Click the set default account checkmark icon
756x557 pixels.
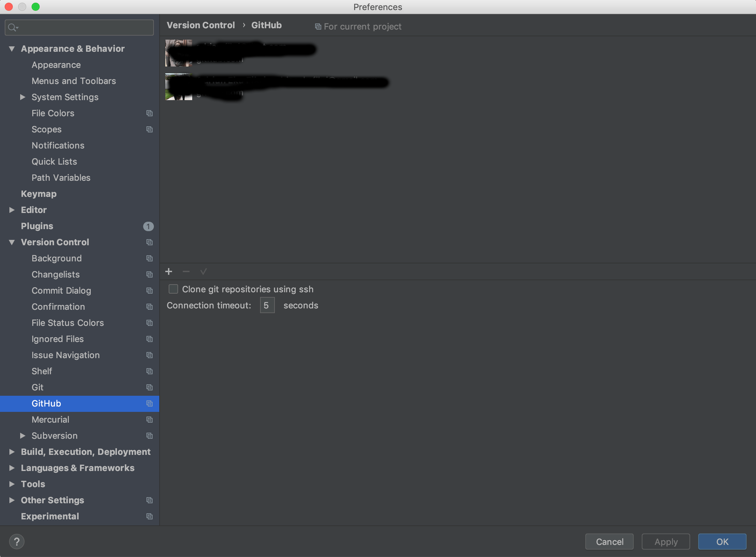(203, 271)
